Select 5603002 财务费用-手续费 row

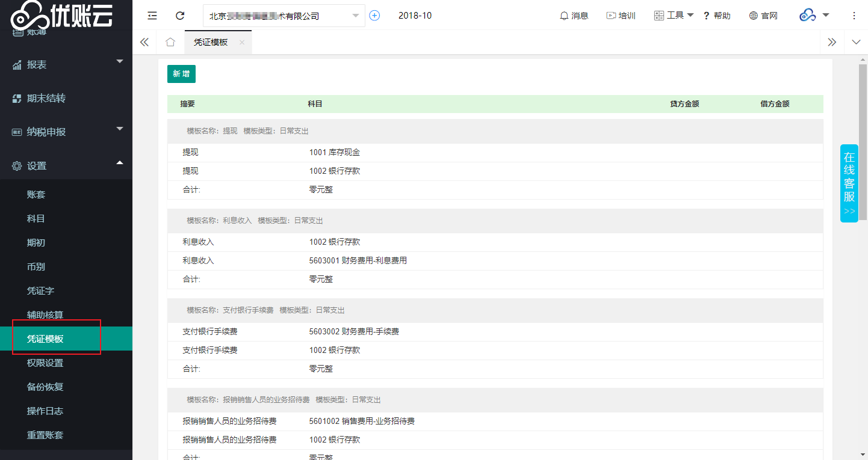[495, 332]
